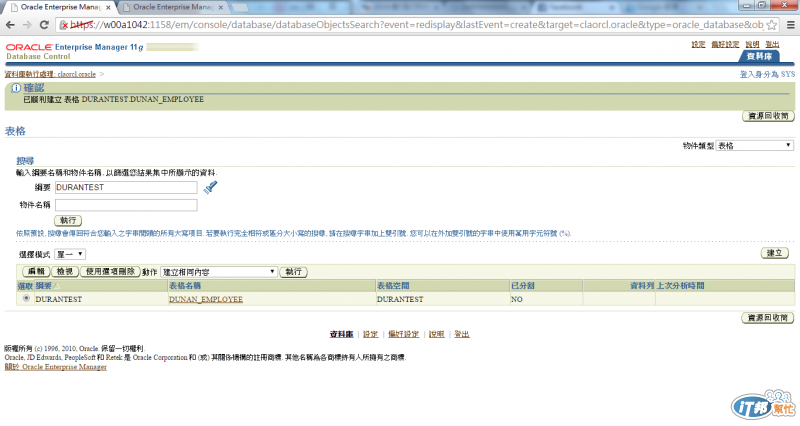Open the Chrome menu icon
Image resolution: width=800 pixels, height=426 pixels.
(790, 24)
